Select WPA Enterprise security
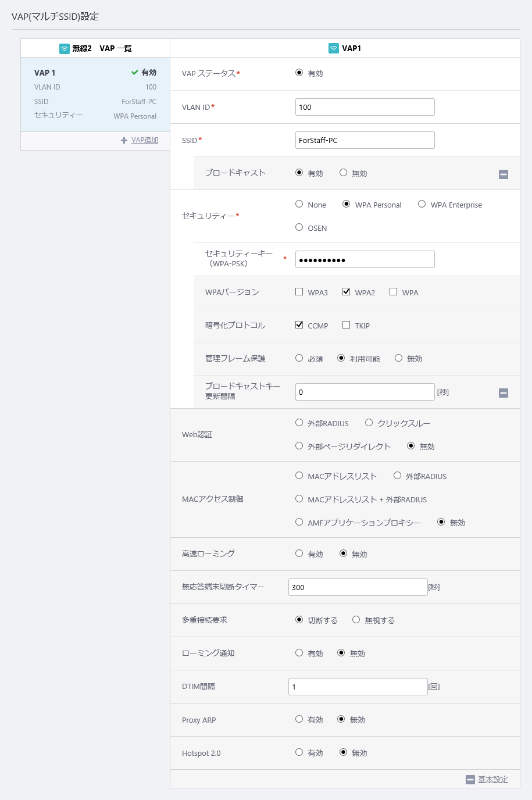 [x=422, y=204]
